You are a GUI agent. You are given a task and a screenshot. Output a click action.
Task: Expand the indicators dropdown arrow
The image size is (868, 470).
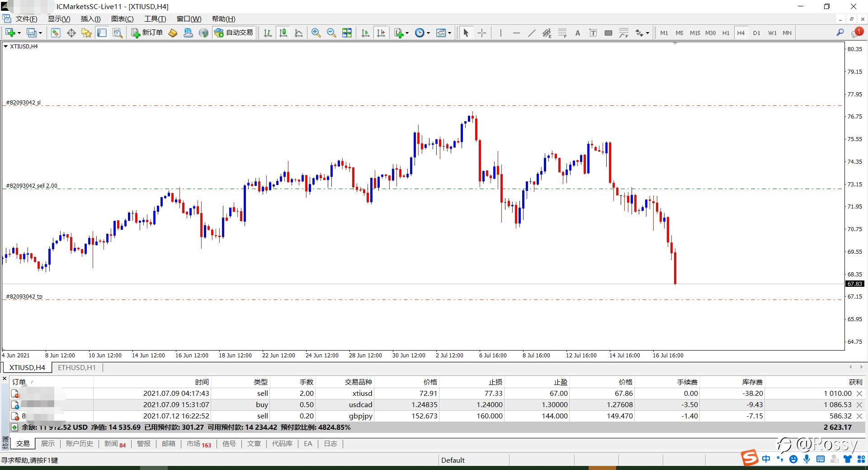coord(407,33)
